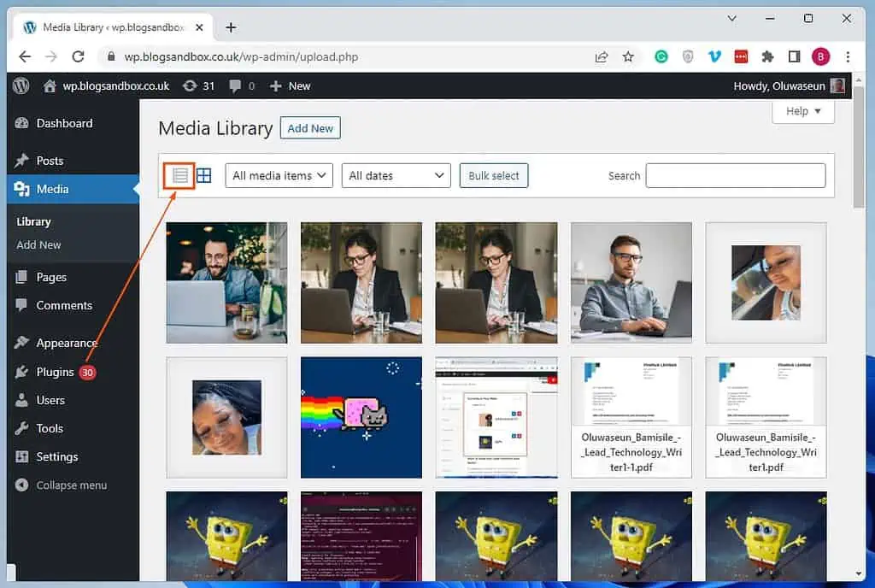This screenshot has width=875, height=588.
Task: Collapse the admin menu
Action: click(62, 485)
